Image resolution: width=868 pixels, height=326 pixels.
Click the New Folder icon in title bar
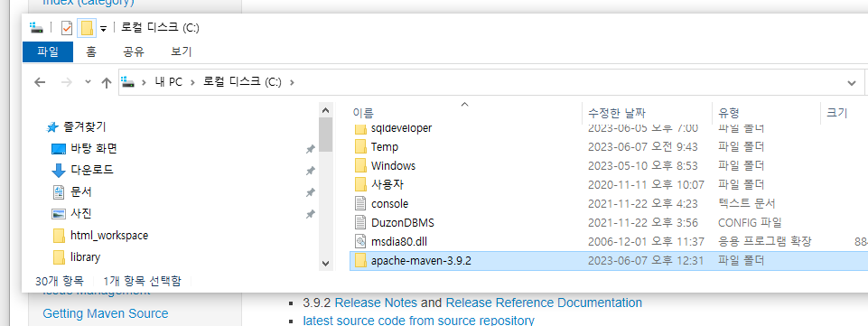tap(87, 28)
